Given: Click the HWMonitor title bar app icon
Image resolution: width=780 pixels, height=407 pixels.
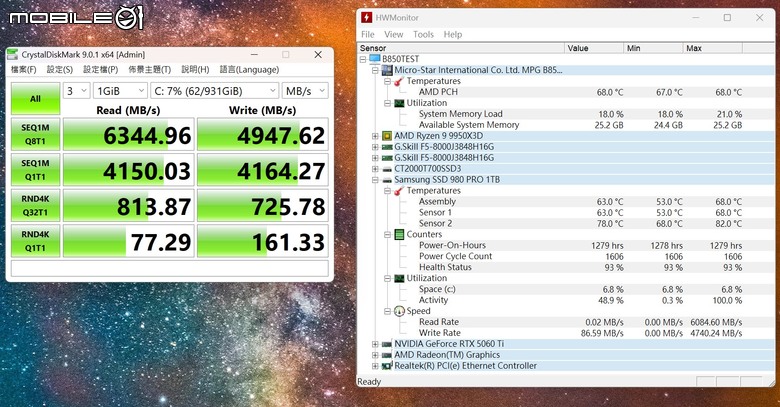Looking at the screenshot, I should [x=366, y=17].
